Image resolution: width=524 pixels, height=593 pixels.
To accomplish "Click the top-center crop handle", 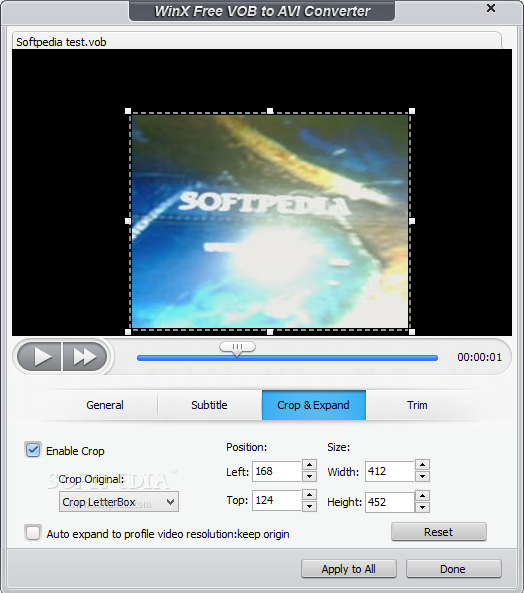I will click(x=270, y=111).
